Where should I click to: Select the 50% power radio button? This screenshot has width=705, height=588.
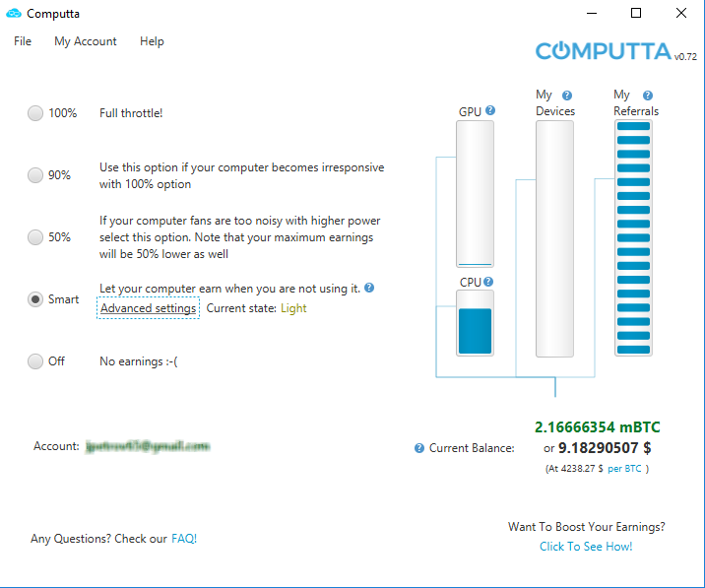coord(35,237)
